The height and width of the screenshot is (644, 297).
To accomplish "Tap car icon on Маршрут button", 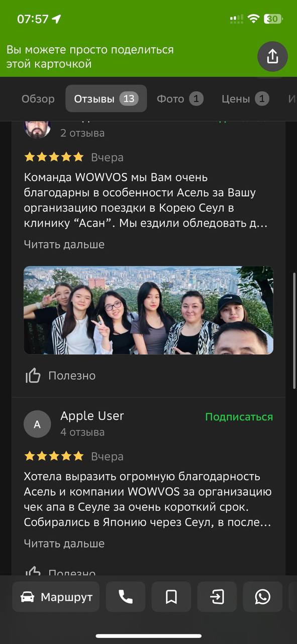I will click(x=27, y=597).
